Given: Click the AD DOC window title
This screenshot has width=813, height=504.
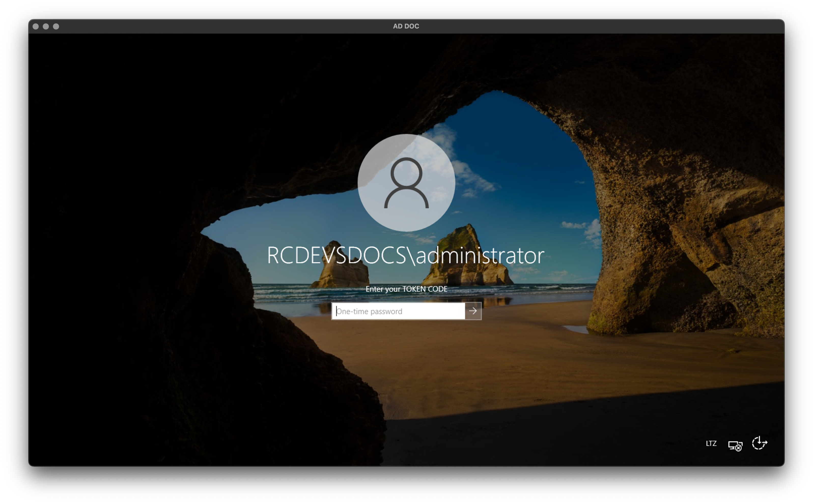Looking at the screenshot, I should coord(406,26).
